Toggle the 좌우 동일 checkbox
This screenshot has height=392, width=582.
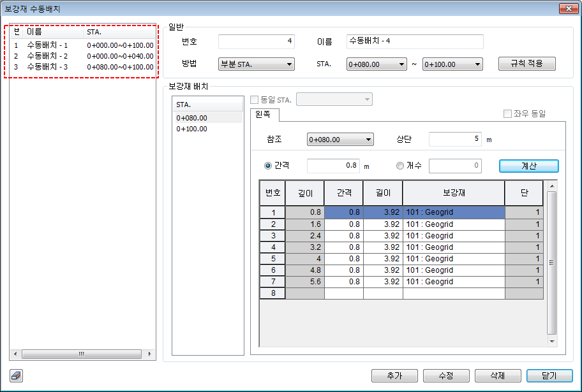coord(507,114)
